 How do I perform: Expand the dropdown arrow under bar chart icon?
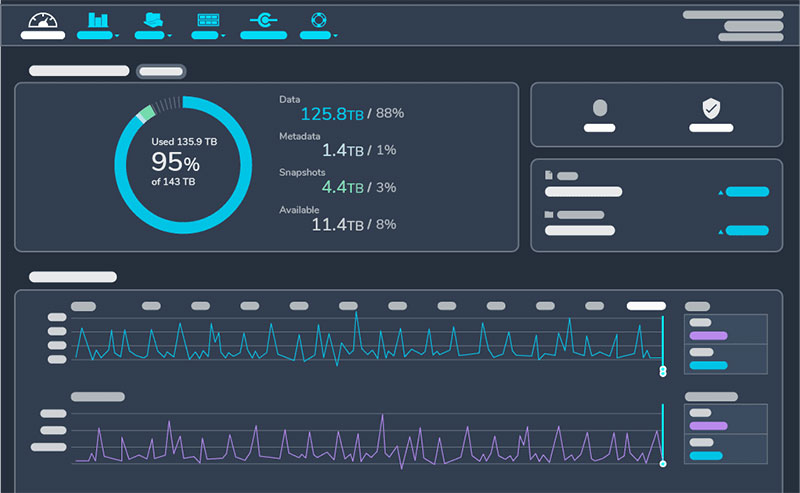(x=118, y=36)
